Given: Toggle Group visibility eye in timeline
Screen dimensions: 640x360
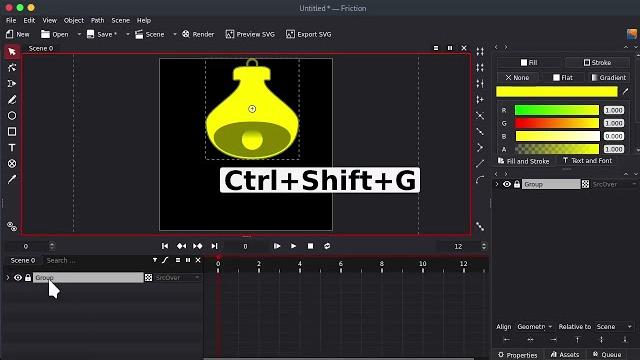Looking at the screenshot, I should pos(18,278).
